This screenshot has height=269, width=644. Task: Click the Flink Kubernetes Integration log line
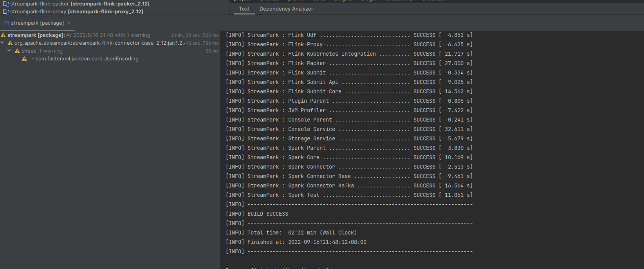349,54
